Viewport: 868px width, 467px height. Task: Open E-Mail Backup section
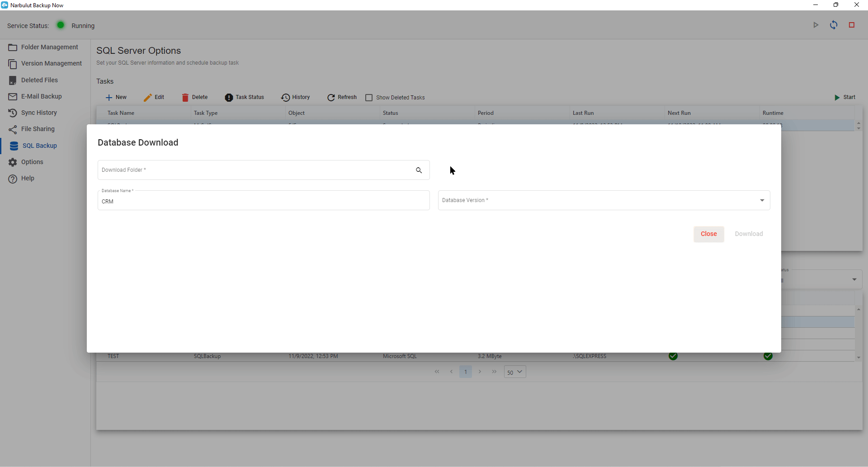[x=35, y=96]
